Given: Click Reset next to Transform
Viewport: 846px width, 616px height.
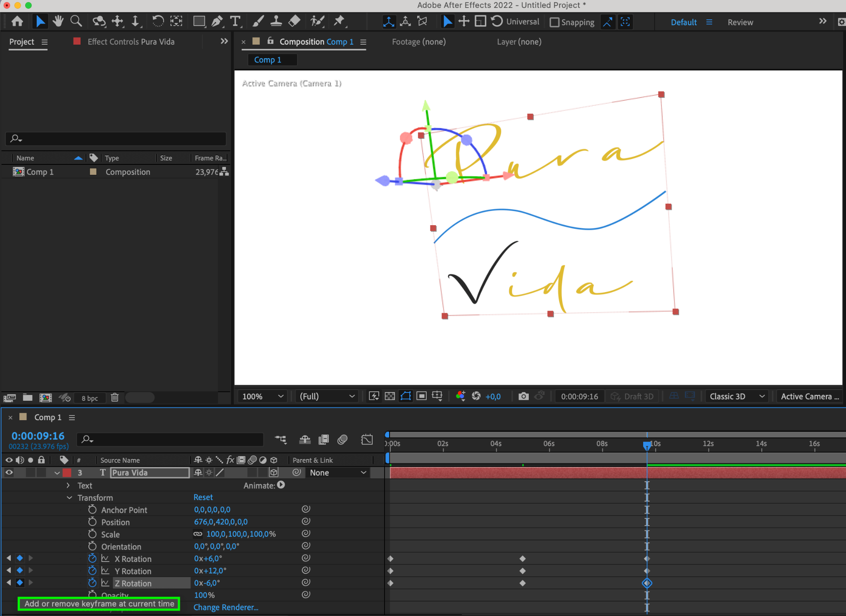Looking at the screenshot, I should coord(203,497).
